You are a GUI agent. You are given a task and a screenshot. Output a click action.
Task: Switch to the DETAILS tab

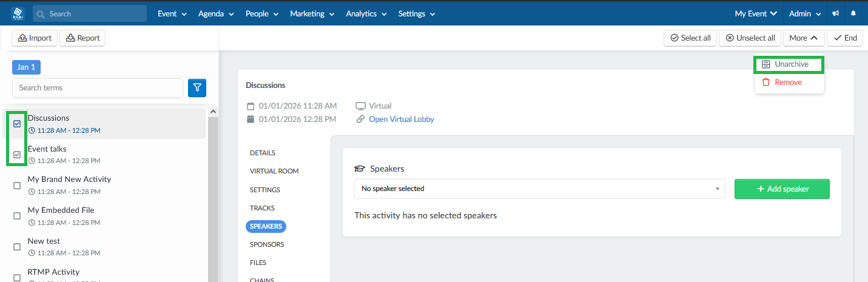[x=263, y=153]
